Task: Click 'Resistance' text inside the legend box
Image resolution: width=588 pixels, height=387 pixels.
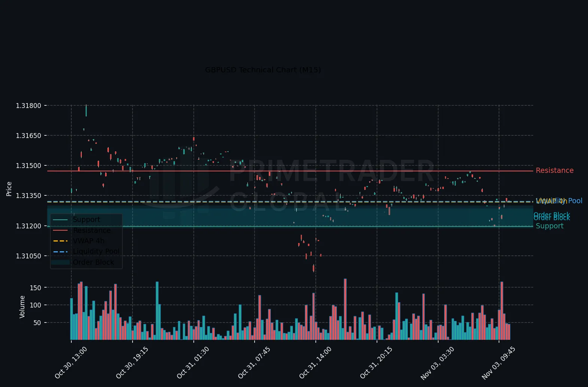Action: pos(92,230)
